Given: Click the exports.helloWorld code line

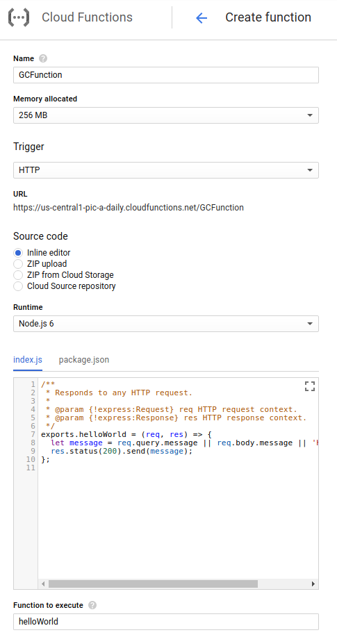Looking at the screenshot, I should click(126, 434).
